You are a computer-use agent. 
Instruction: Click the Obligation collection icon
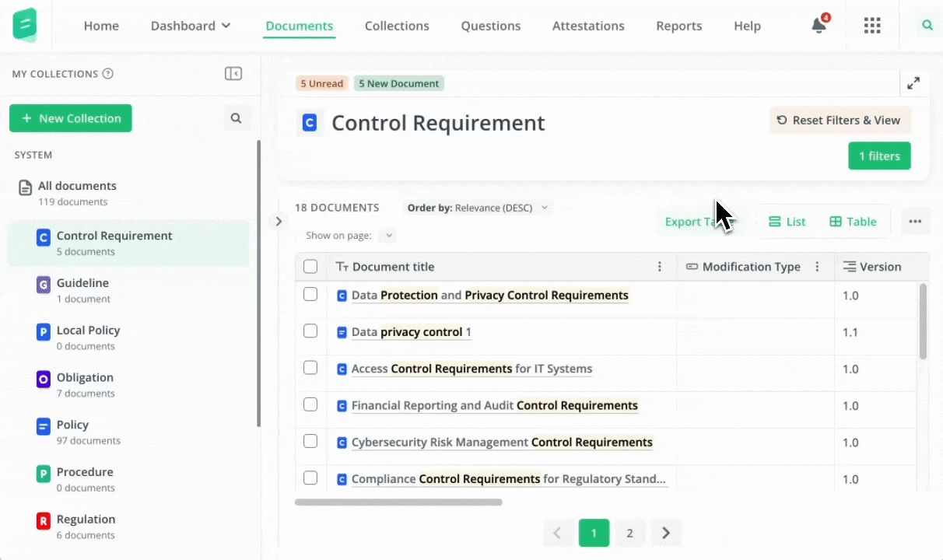pyautogui.click(x=44, y=380)
